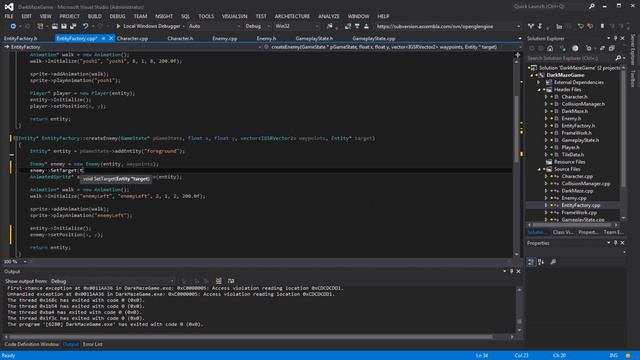
Task: Open the VISUALSVN menu
Action: click(235, 16)
